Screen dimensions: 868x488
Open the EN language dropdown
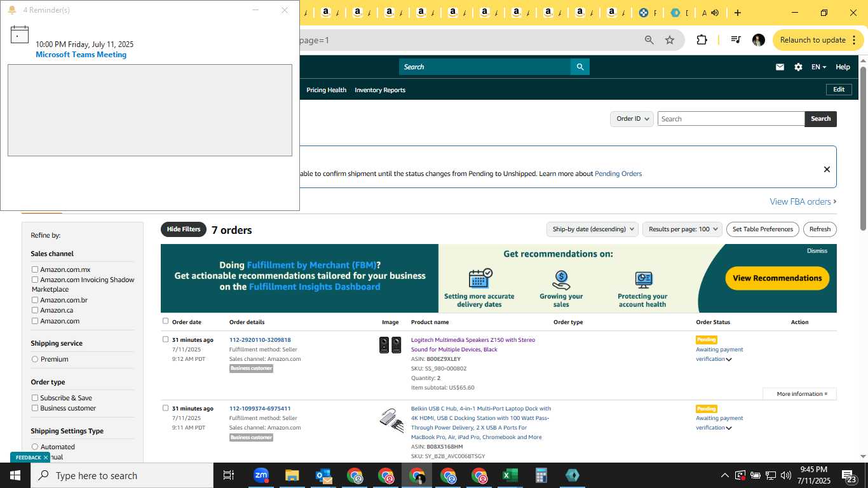click(x=818, y=67)
